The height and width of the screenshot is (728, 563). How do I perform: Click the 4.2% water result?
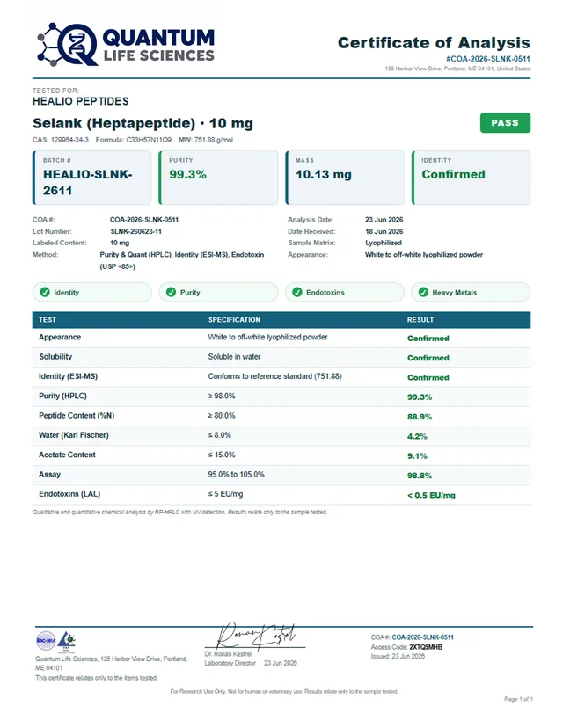coord(417,436)
